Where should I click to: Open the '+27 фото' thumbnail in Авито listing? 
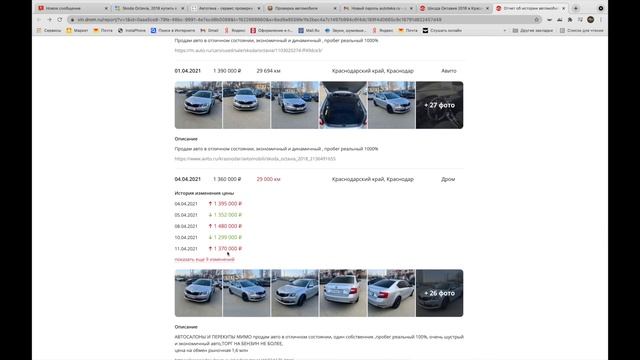(440, 105)
